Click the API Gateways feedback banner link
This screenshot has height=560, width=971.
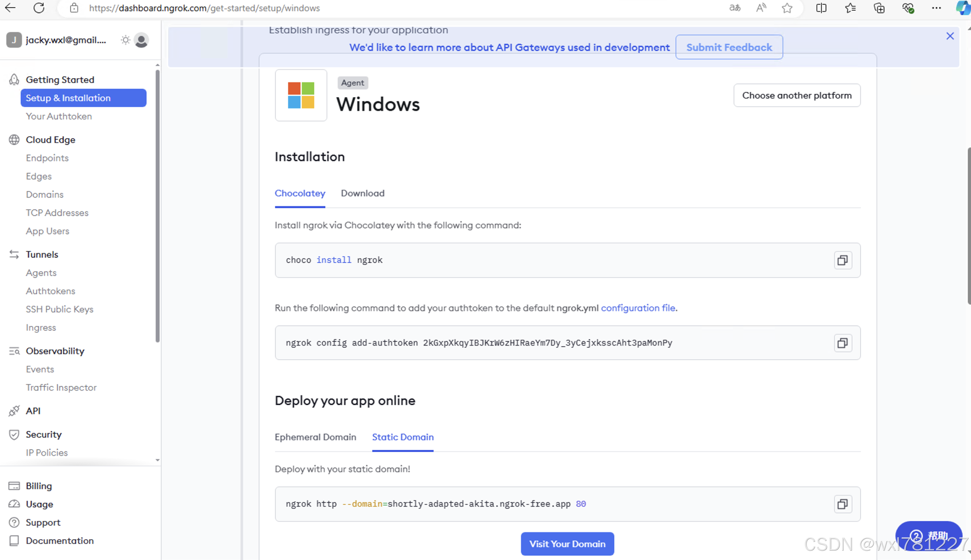coord(509,47)
